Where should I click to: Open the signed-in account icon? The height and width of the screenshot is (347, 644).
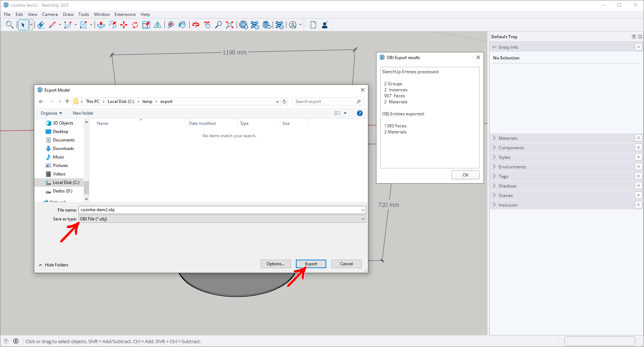293,25
